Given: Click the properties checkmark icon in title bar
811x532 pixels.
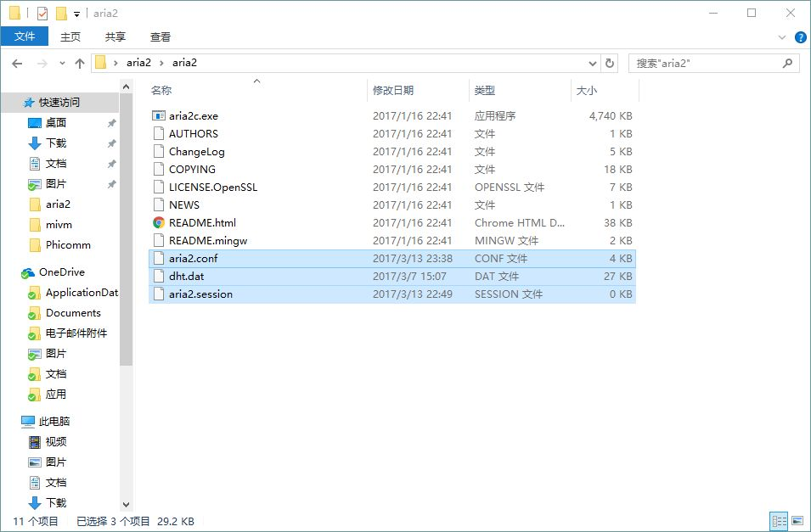Looking at the screenshot, I should click(42, 14).
